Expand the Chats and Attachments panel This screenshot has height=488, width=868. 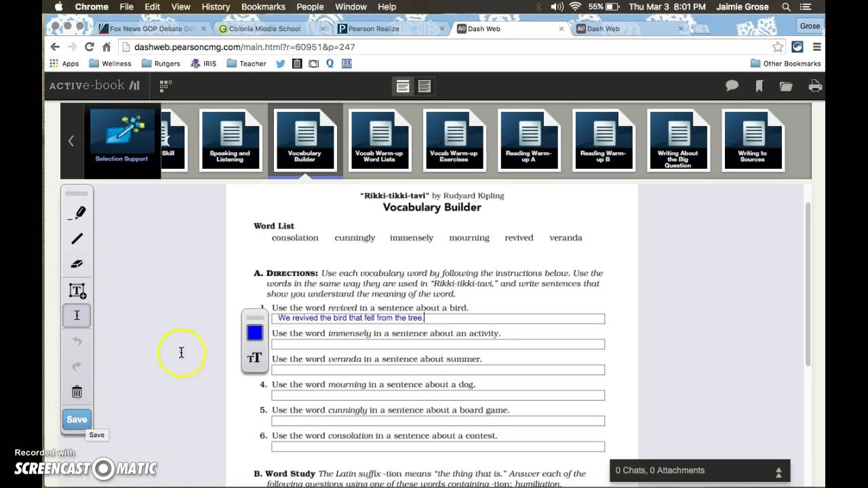(778, 472)
